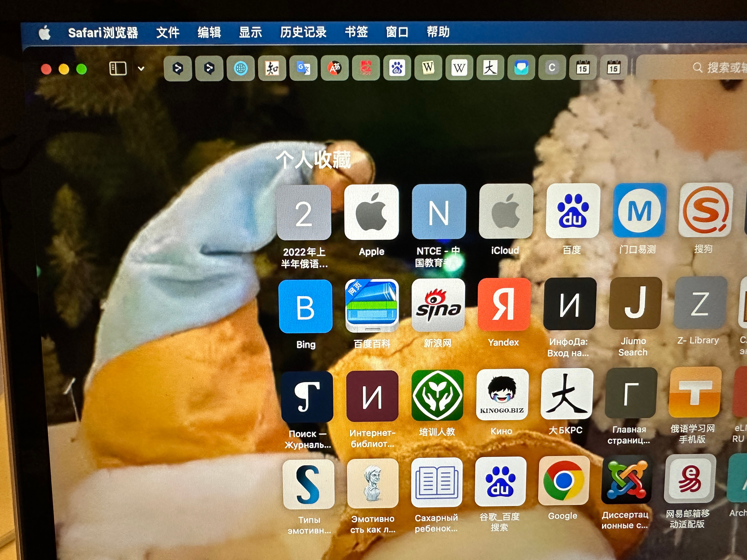Switch to the blue envelope pinned tab
Screen dimensions: 747x560
(x=521, y=68)
